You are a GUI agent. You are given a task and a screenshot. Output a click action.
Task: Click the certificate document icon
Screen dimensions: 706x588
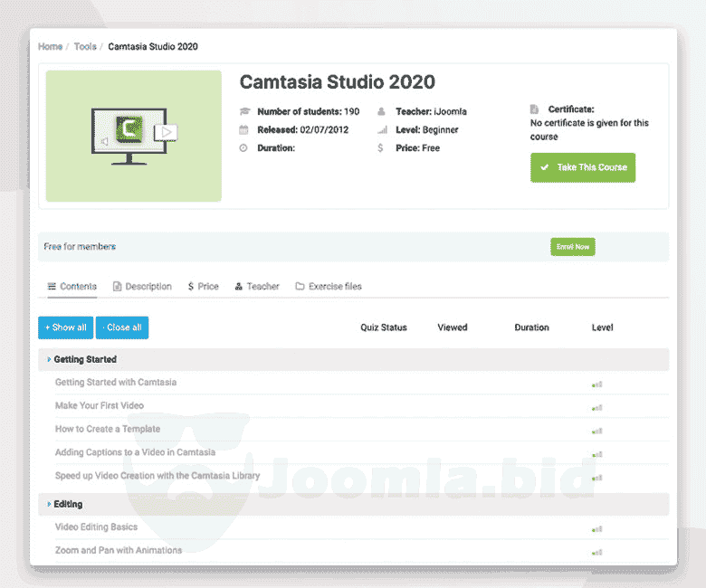[534, 109]
